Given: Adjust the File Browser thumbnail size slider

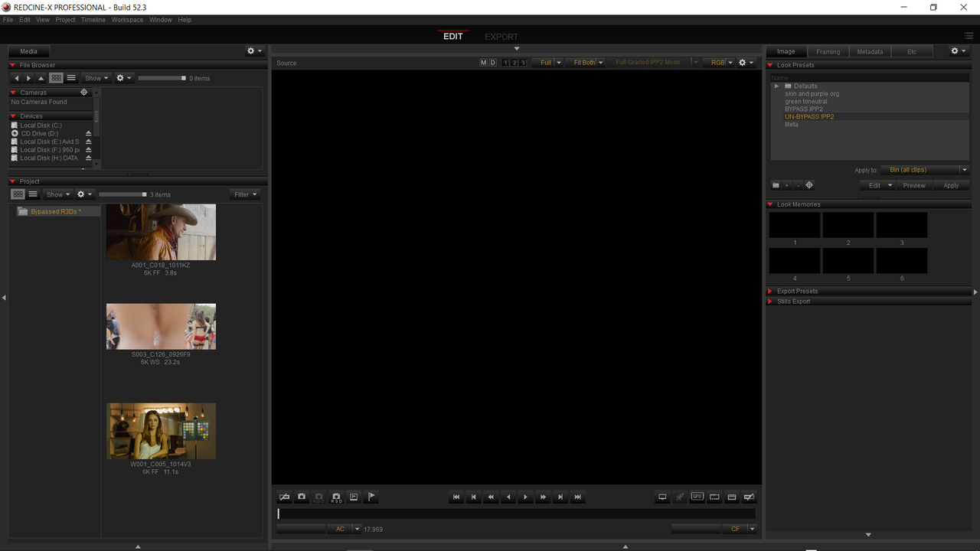Looking at the screenshot, I should click(162, 78).
